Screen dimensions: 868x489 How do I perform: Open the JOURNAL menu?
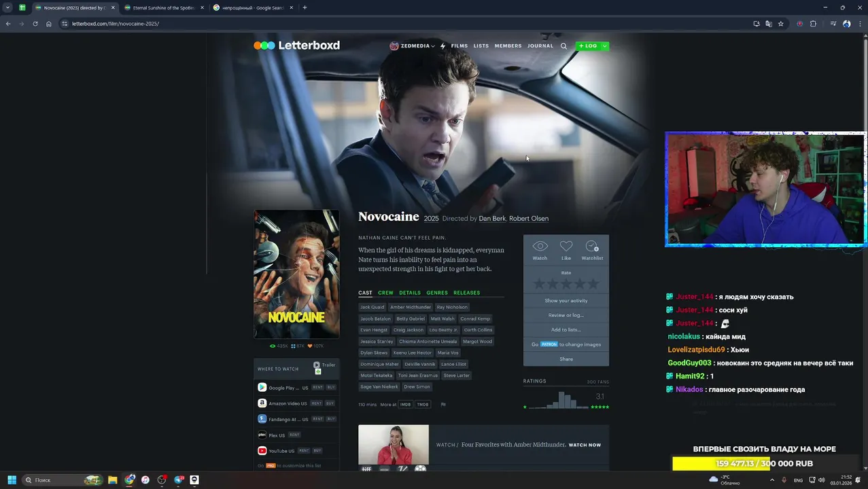coord(540,46)
